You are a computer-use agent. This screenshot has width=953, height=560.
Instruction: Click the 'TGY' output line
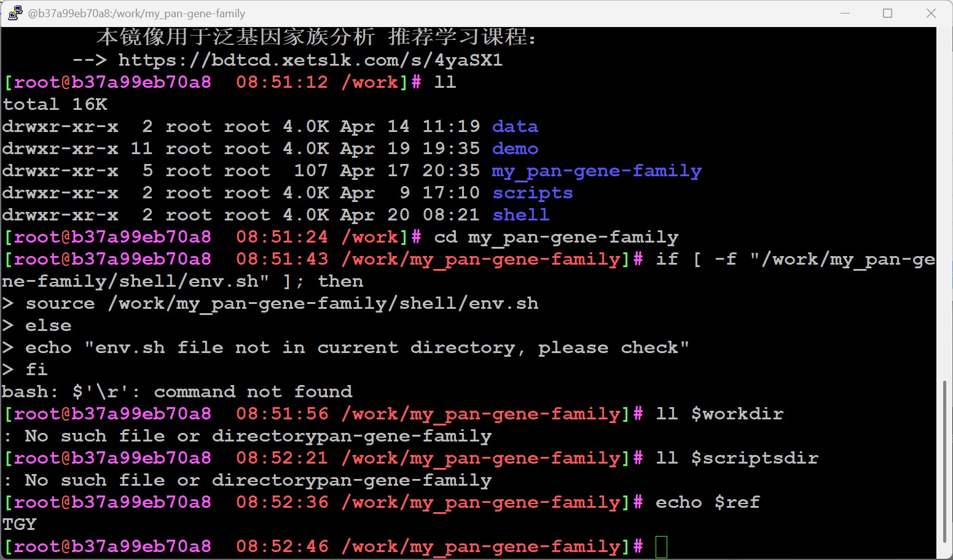click(x=20, y=524)
